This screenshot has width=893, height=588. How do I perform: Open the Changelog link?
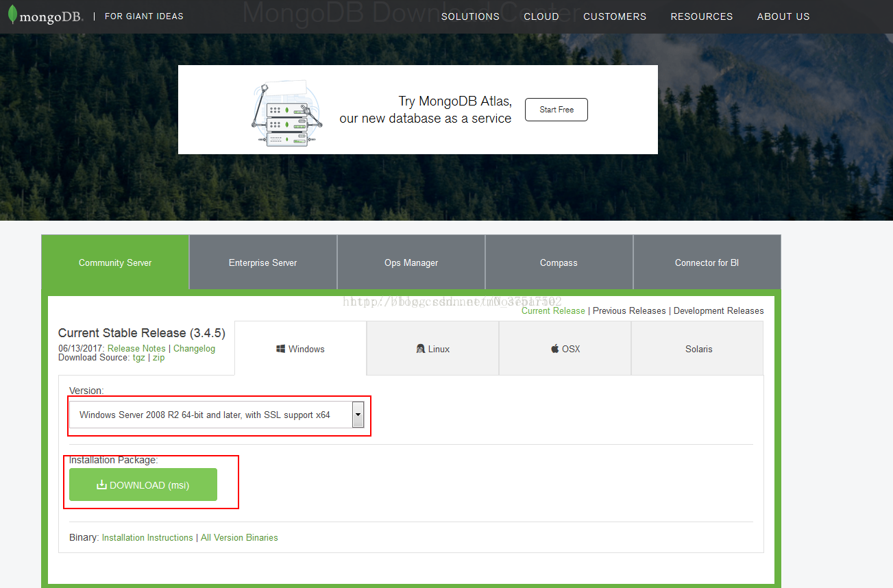194,348
